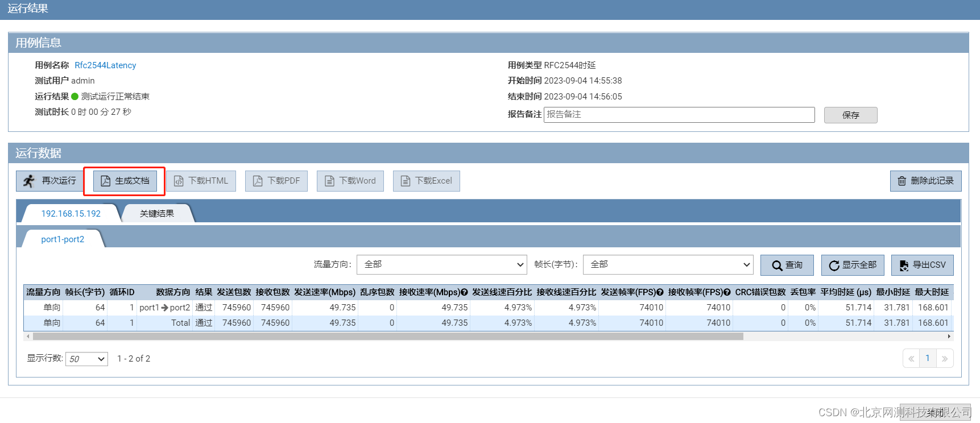Open the Rfc2544Latency use case link
980x423 pixels.
tap(105, 65)
